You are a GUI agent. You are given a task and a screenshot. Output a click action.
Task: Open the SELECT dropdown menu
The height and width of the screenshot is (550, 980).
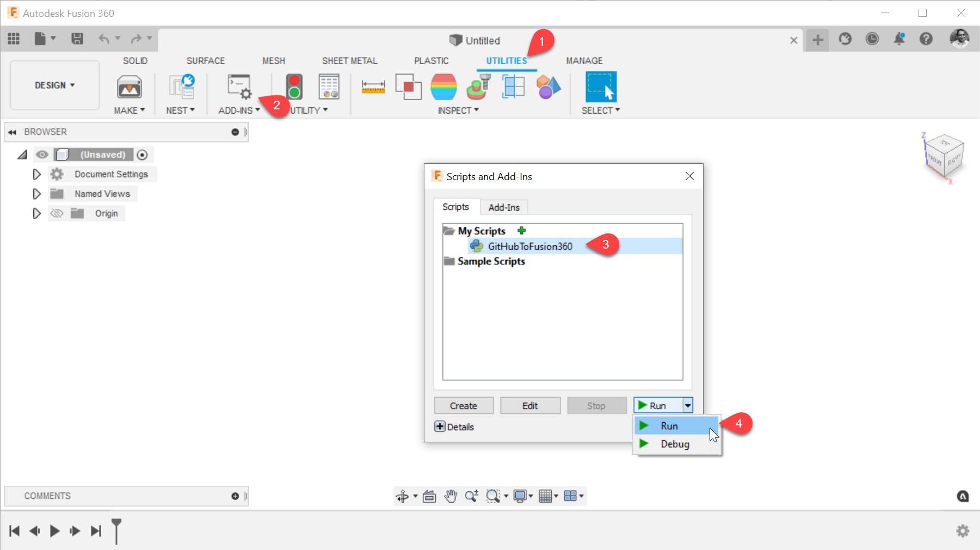[x=601, y=110]
